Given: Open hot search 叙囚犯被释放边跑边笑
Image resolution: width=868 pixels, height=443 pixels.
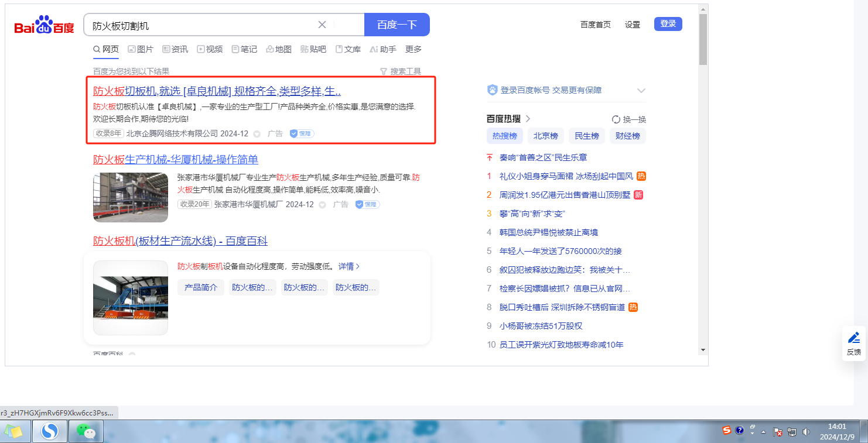Looking at the screenshot, I should [565, 270].
